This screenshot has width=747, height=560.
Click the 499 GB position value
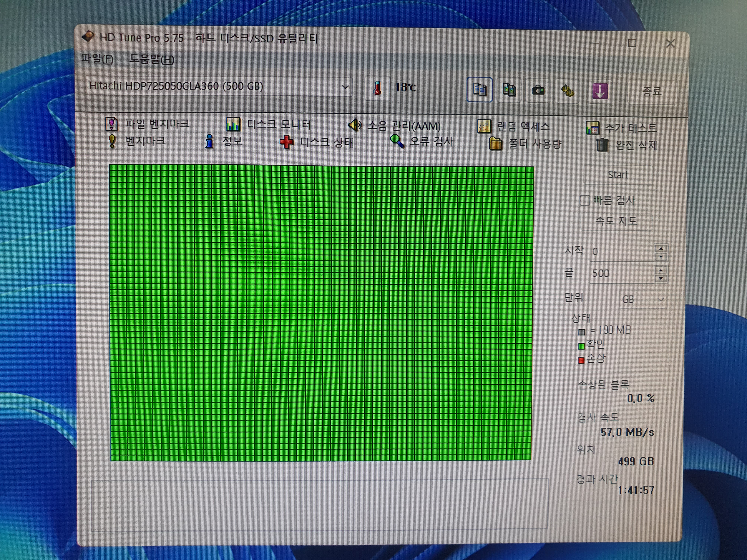636,461
